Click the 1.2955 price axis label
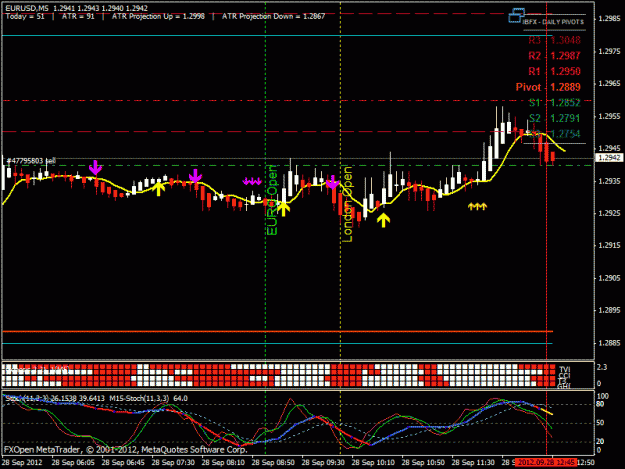 pos(609,116)
